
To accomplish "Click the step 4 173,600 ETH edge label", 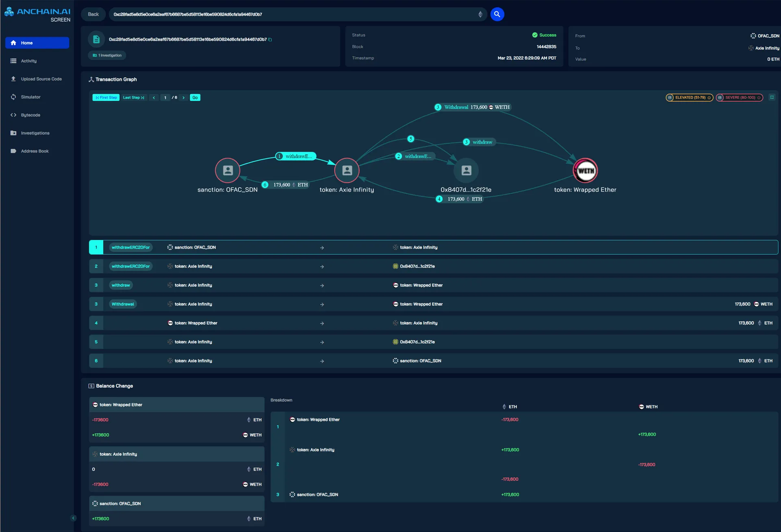I will (460, 199).
